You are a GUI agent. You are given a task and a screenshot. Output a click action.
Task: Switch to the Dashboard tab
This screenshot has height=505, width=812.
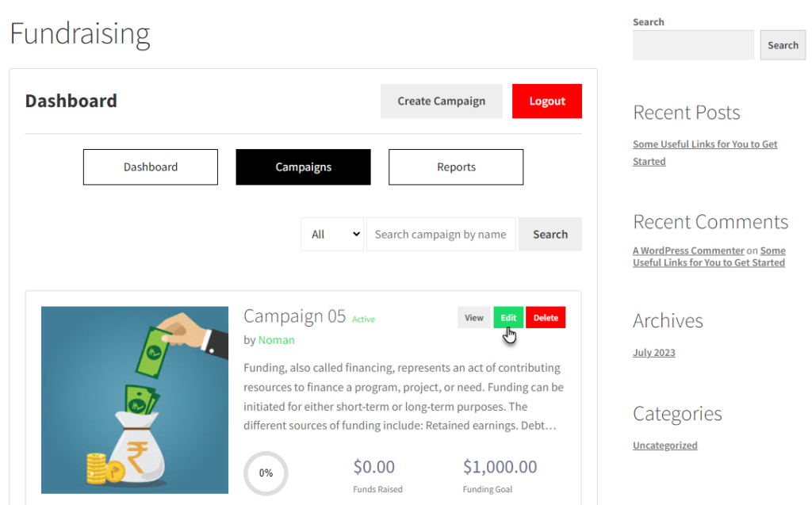tap(150, 166)
